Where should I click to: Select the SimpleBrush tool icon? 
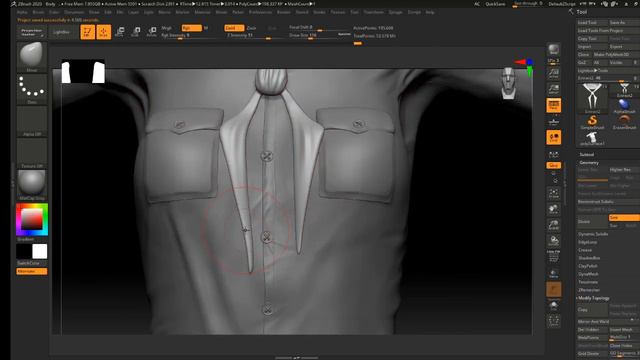[x=592, y=122]
